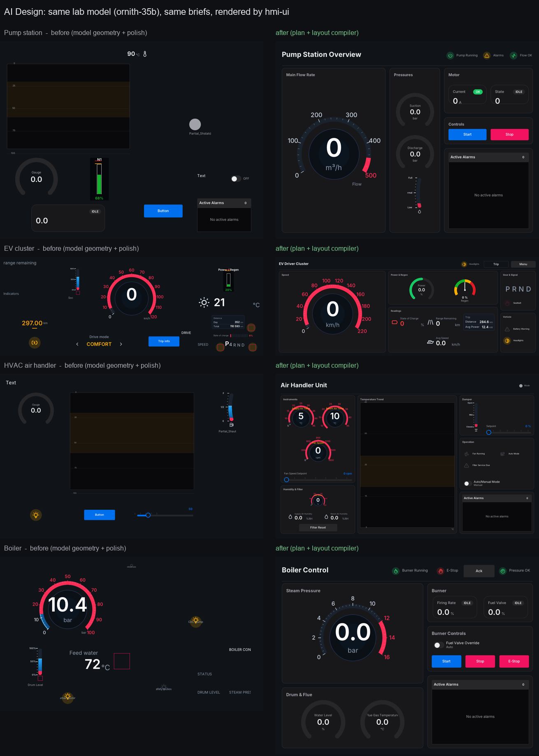539x756 pixels.
Task: Click Stop in Burner Controls
Action: (x=480, y=661)
